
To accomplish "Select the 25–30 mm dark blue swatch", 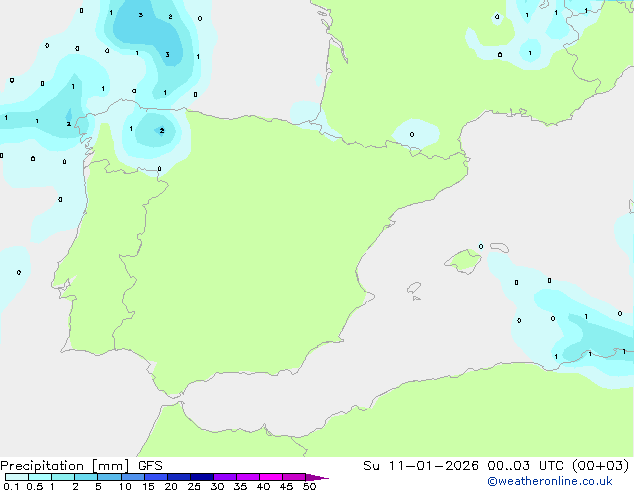I will point(201,477).
